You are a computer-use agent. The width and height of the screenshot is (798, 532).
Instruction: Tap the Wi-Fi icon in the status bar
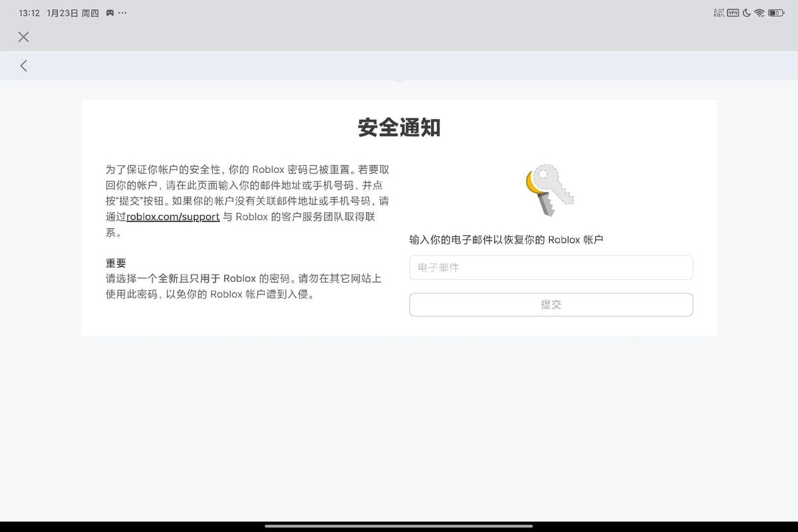pyautogui.click(x=759, y=12)
